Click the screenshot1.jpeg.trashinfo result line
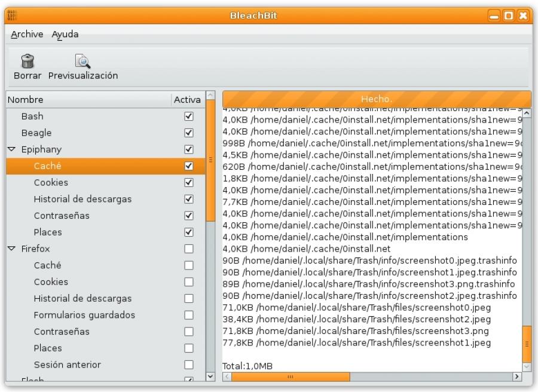 (x=369, y=272)
